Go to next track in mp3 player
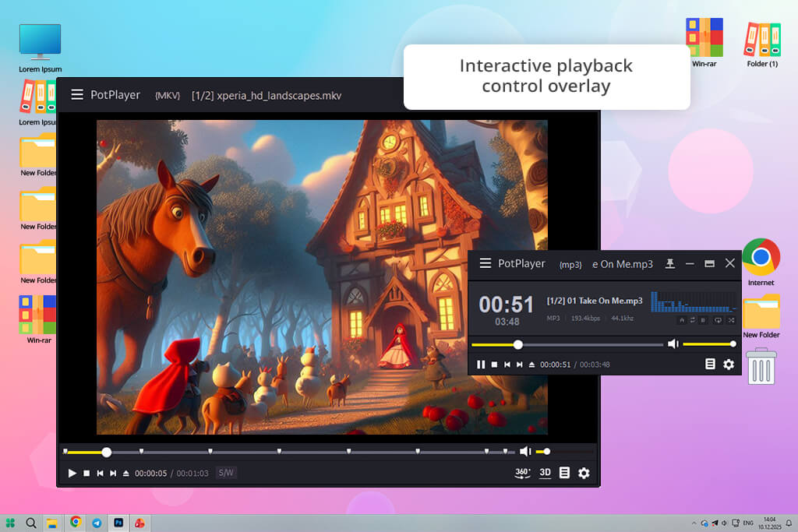Screen dimensions: 798x532 pyautogui.click(x=519, y=365)
